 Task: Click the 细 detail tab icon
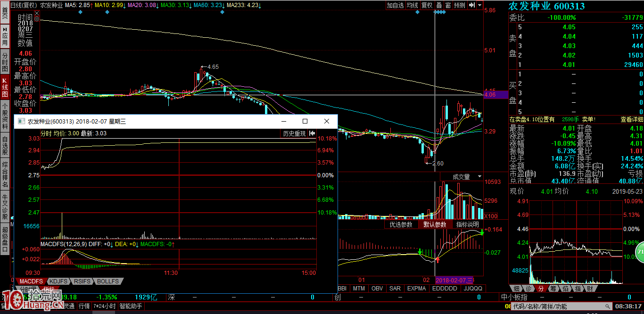pos(516,288)
